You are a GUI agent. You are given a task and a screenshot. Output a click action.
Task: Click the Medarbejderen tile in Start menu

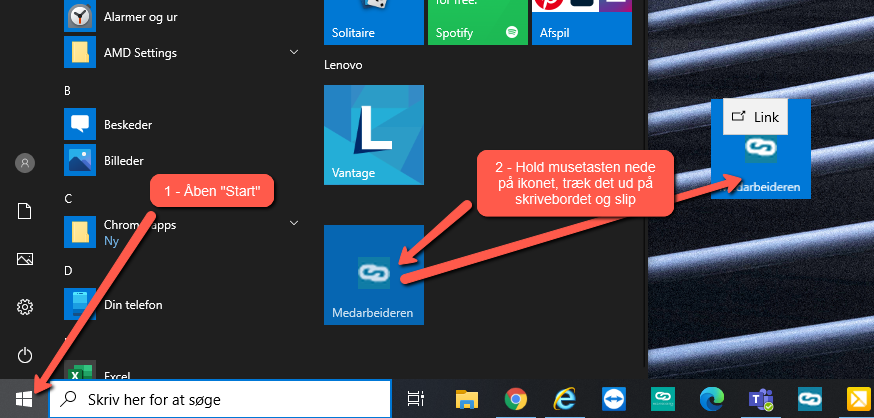click(x=374, y=275)
